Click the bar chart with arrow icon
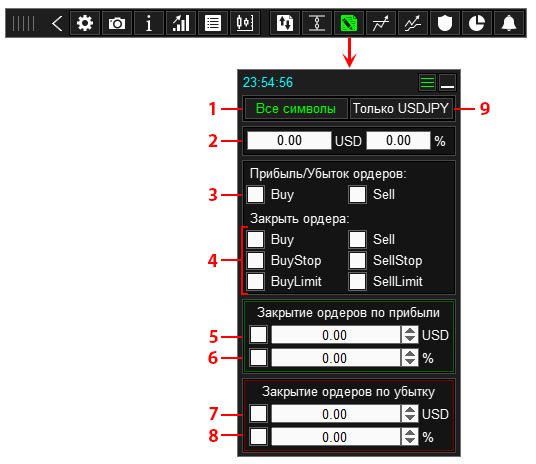 [x=181, y=23]
